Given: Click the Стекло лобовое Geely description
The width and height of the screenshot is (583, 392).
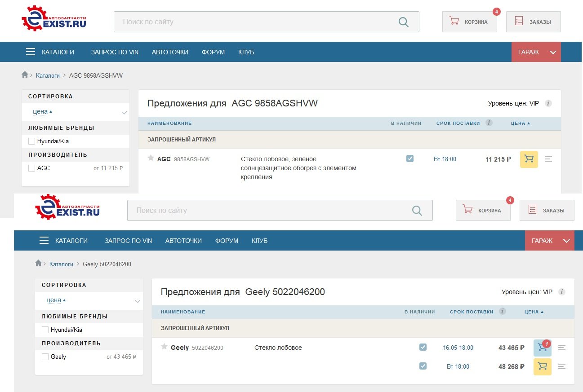Looking at the screenshot, I should (278, 348).
